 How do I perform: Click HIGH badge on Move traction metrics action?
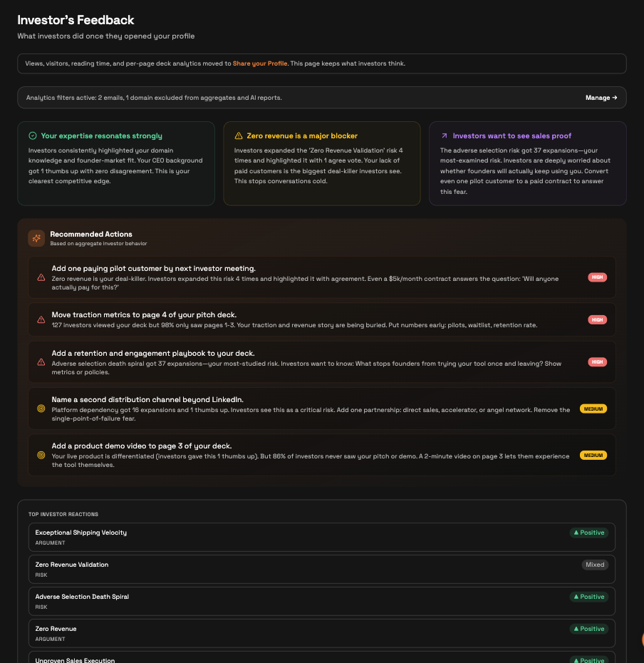point(597,319)
